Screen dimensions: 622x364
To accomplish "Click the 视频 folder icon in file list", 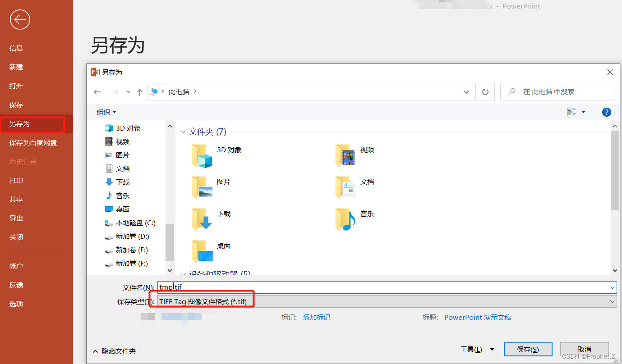I will tap(345, 155).
